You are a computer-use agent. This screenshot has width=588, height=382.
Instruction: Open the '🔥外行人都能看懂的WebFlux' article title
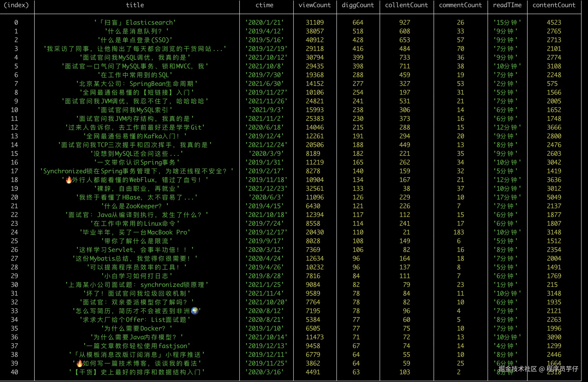[x=135, y=180]
